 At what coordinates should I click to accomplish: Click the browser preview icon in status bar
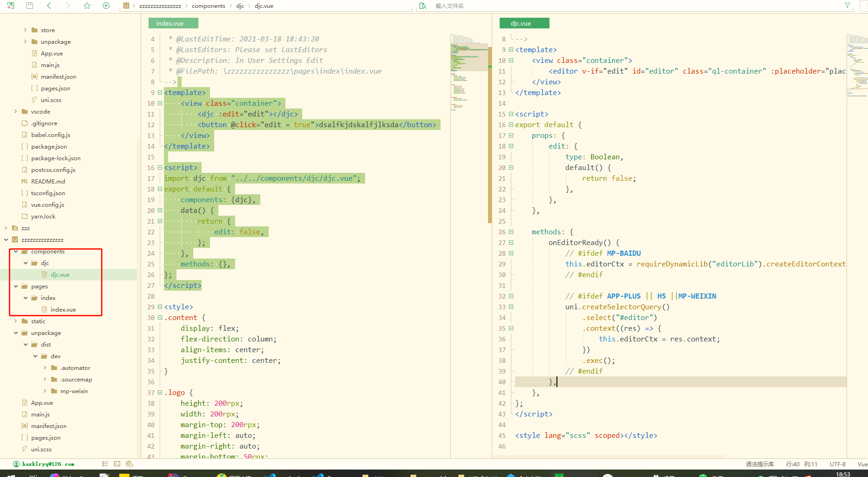(129, 464)
